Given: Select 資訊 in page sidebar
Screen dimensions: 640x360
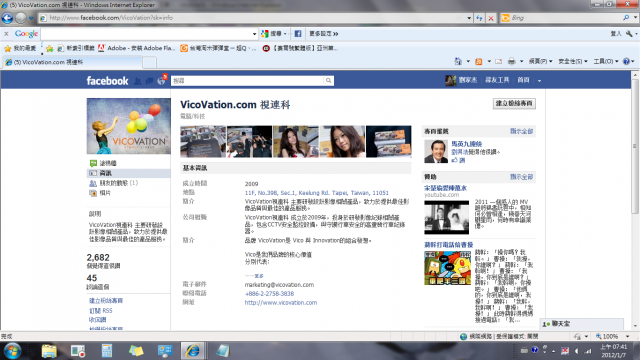Looking at the screenshot, I should [129, 173].
